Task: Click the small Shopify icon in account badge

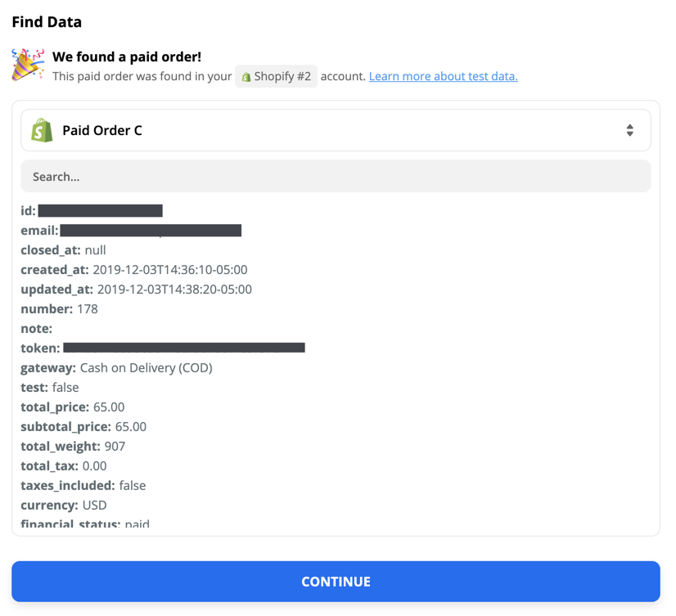Action: click(x=246, y=77)
